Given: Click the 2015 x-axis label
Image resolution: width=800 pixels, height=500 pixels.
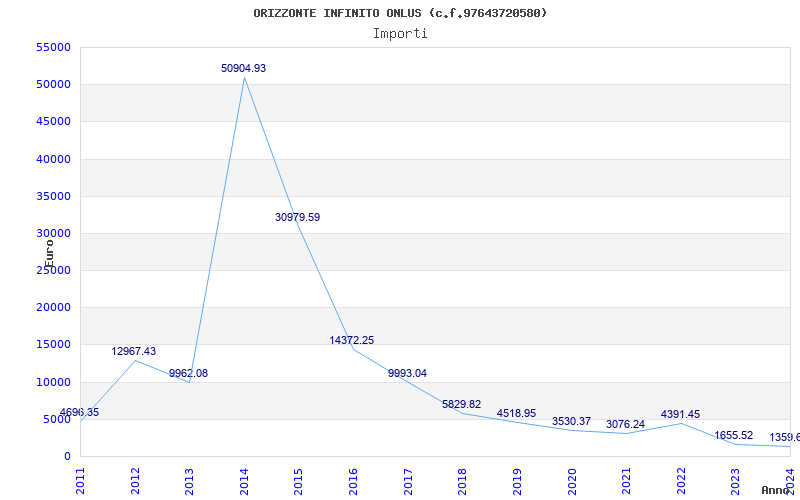Looking at the screenshot, I should click(298, 481).
